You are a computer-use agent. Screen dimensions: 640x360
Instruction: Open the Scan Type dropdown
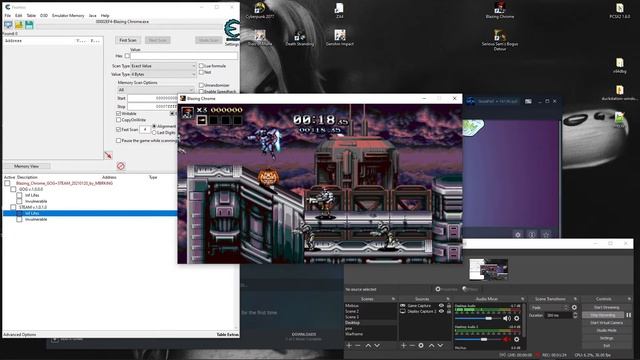coord(163,66)
